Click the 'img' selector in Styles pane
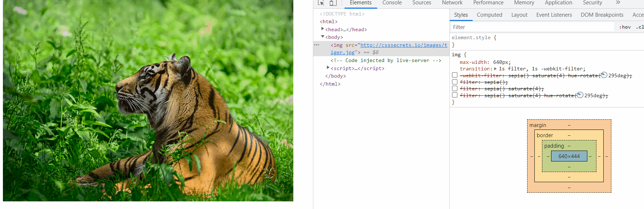Image resolution: width=644 pixels, height=209 pixels. coord(456,54)
